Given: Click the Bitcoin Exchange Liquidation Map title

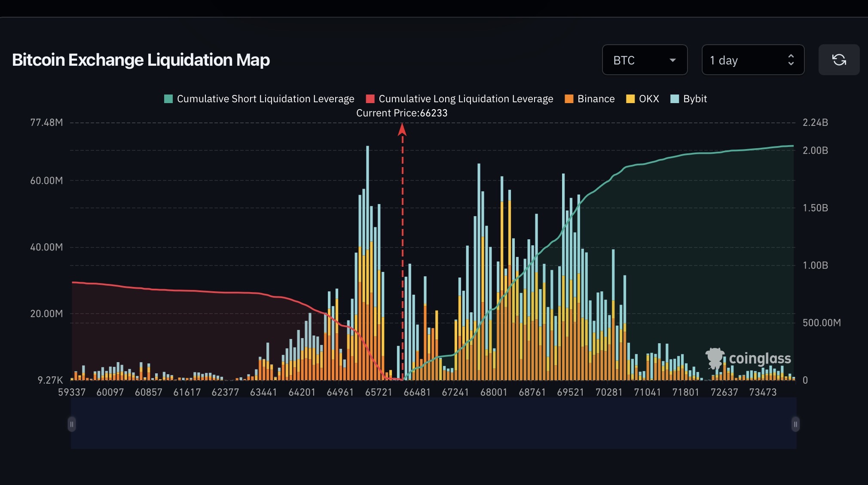Looking at the screenshot, I should 141,60.
